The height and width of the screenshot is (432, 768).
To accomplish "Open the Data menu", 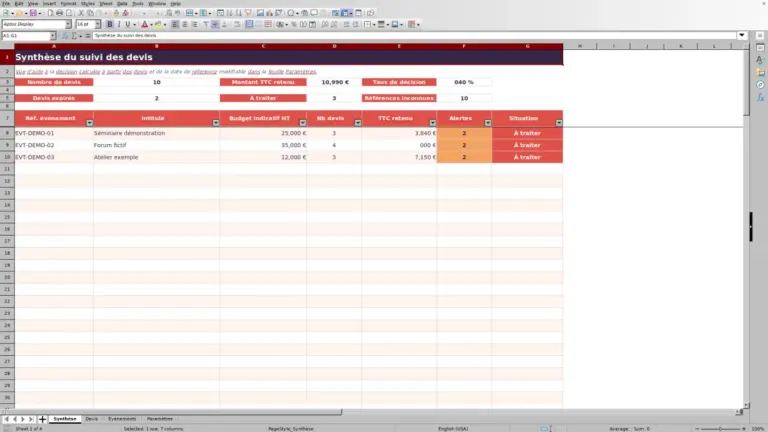I will [122, 3].
